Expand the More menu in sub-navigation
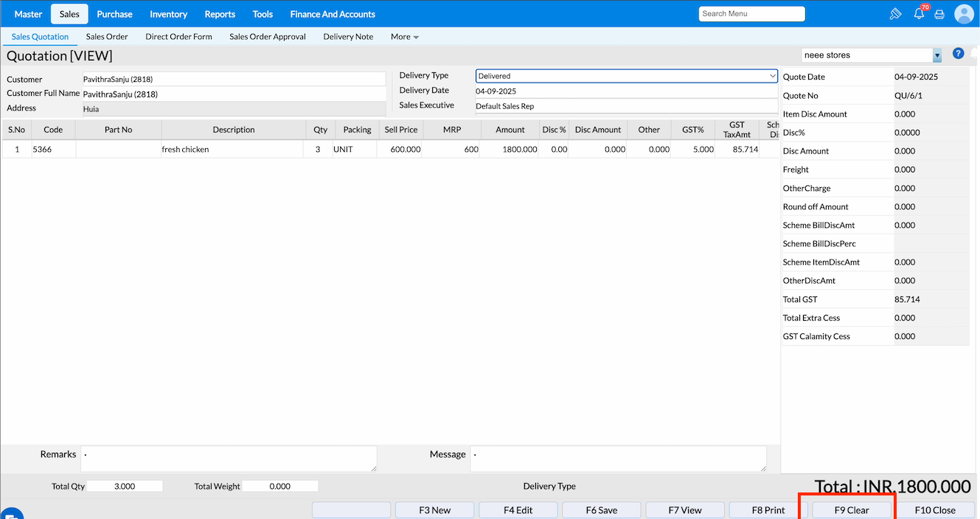Screen dimensions: 980x519 point(404,37)
